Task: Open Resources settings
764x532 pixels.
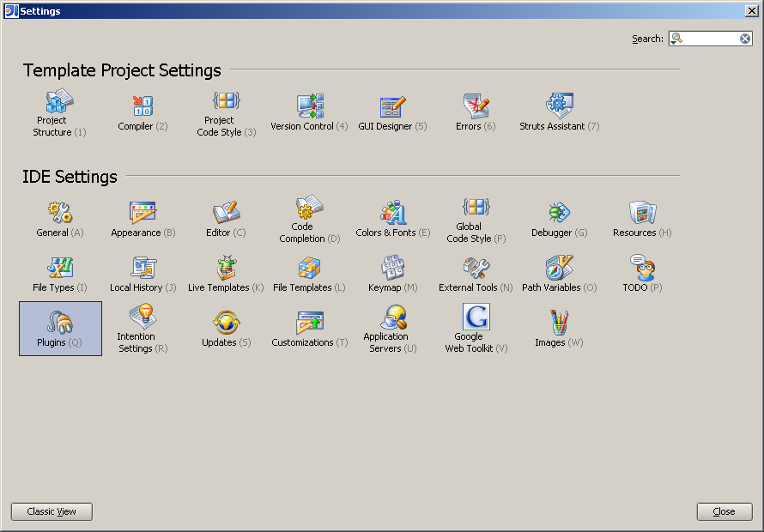Action: coord(643,219)
